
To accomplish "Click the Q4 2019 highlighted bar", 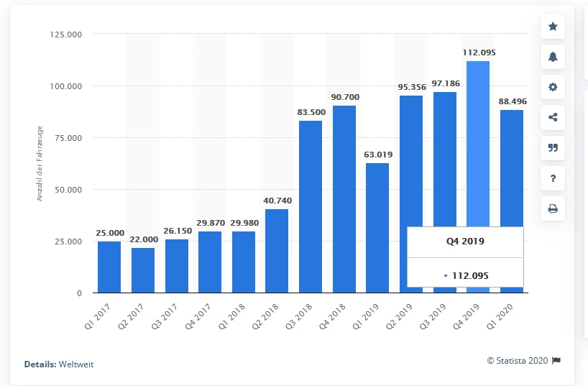I will click(477, 144).
